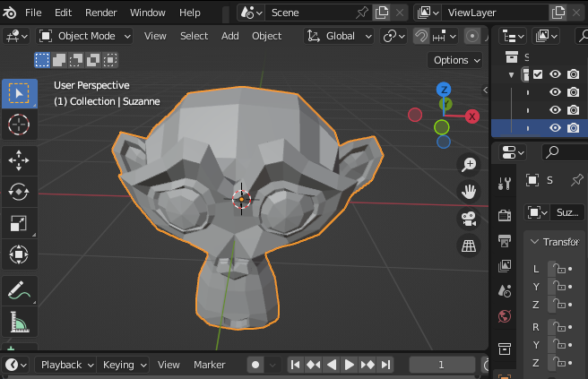Viewport: 588px width, 379px height.
Task: Open the Object Mode dropdown
Action: tap(85, 36)
